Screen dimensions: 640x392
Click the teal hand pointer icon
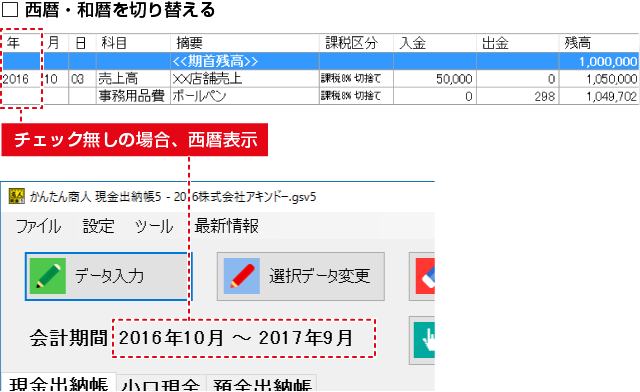pyautogui.click(x=424, y=340)
